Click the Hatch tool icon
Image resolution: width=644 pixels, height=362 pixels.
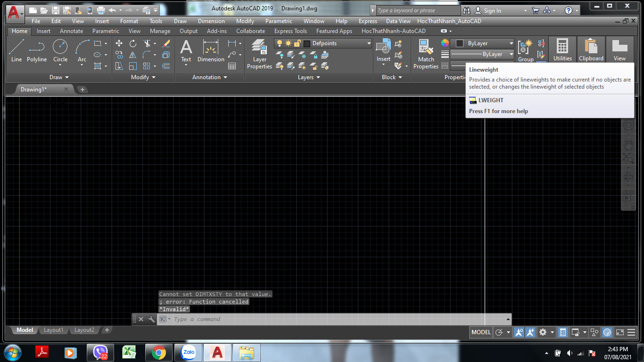98,66
